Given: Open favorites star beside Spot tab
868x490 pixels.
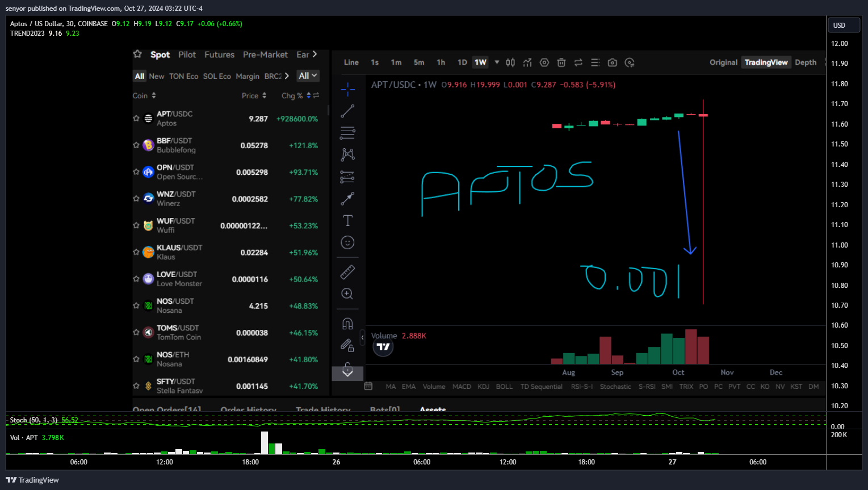Looking at the screenshot, I should pyautogui.click(x=137, y=54).
